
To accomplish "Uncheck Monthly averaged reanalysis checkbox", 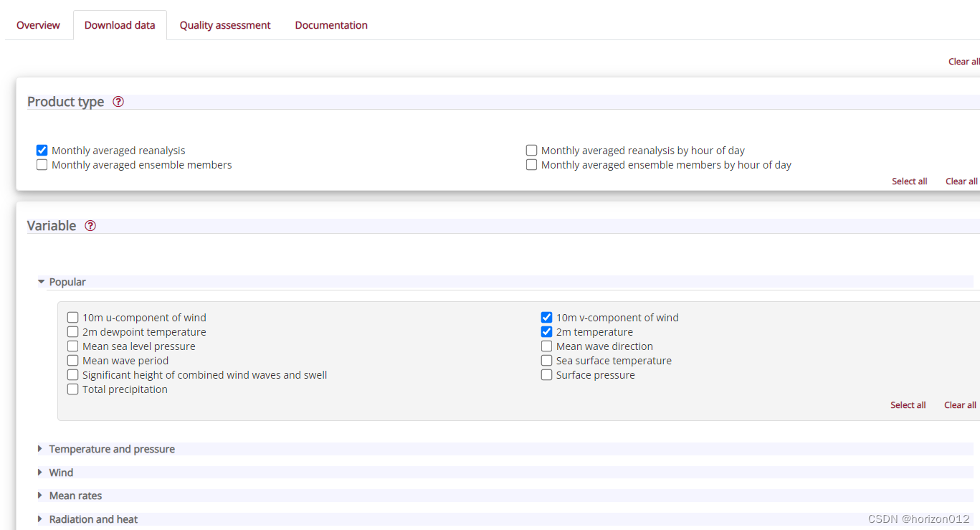I will click(42, 151).
